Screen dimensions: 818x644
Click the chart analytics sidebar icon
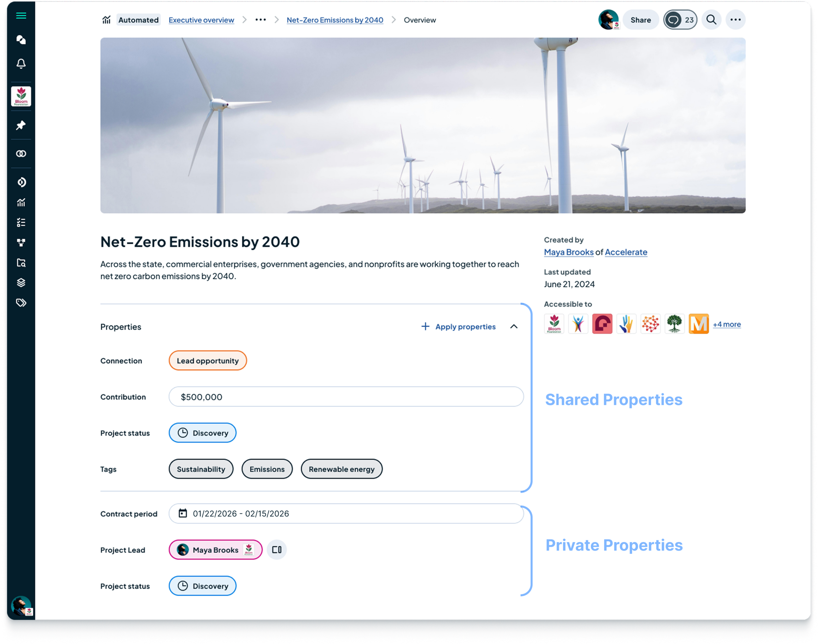tap(21, 202)
